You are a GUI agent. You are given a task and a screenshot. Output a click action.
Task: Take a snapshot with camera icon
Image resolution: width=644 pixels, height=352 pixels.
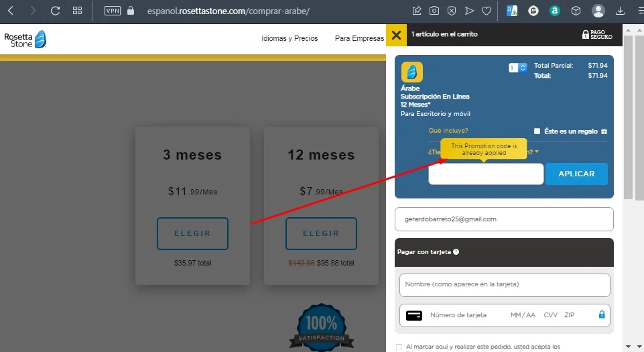tap(434, 11)
